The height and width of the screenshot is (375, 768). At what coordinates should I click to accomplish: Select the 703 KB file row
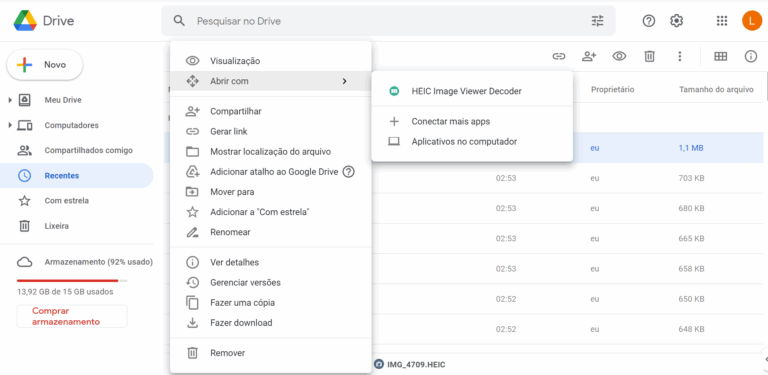pos(567,178)
